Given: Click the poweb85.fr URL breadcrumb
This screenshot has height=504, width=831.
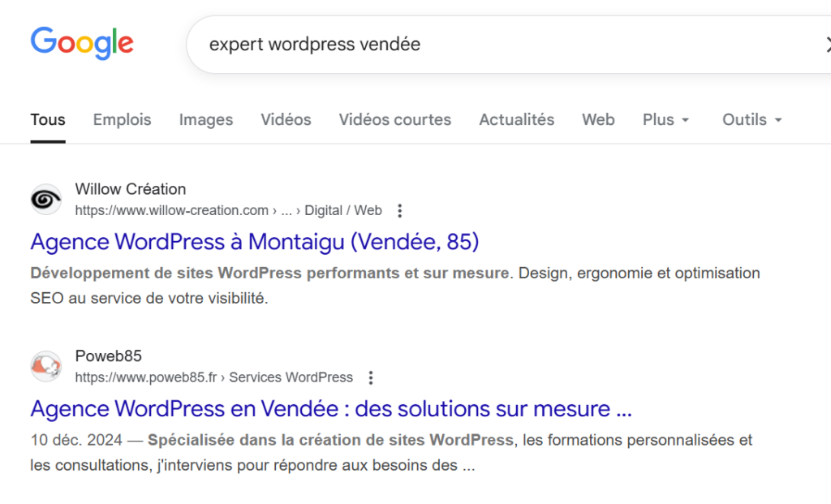Looking at the screenshot, I should (150, 378).
